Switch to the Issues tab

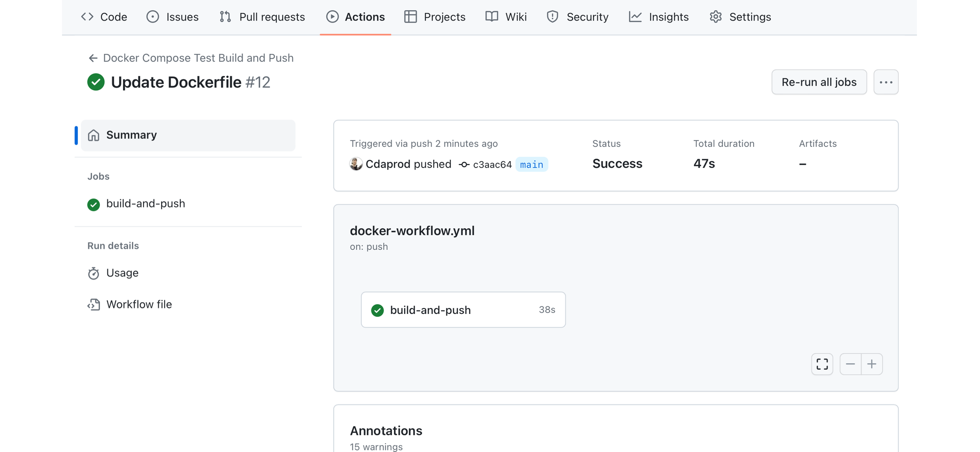[x=172, y=17]
